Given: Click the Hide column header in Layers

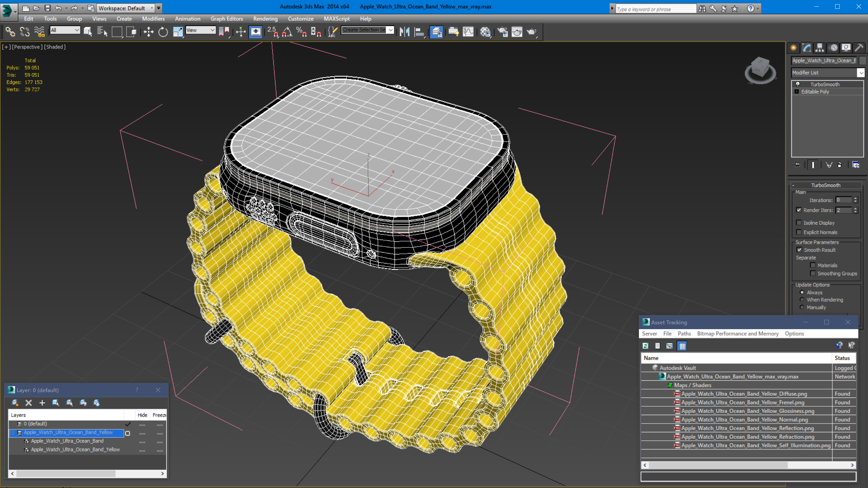Looking at the screenshot, I should pyautogui.click(x=143, y=415).
